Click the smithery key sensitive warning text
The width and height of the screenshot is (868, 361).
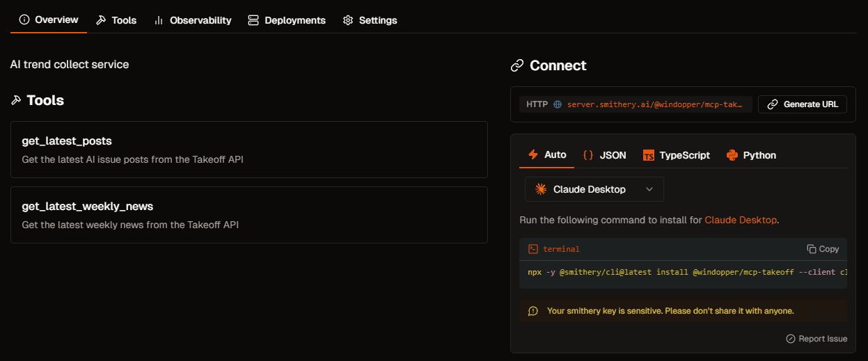pos(670,311)
